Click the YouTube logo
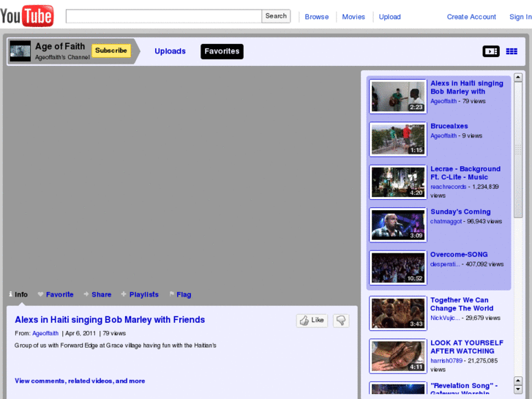Screen dimensions: 532x399 click(x=27, y=15)
